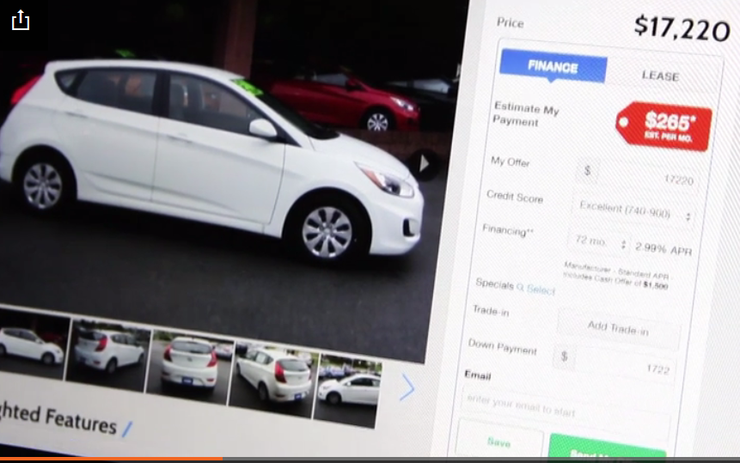Open first thumbnail of white car side view
Viewport: 740px width, 463px height.
click(32, 343)
